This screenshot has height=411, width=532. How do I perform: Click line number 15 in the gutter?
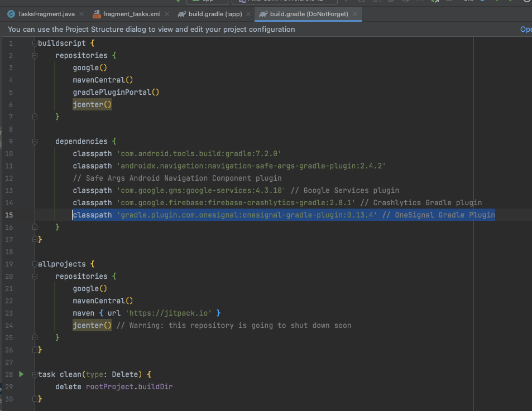[9, 215]
